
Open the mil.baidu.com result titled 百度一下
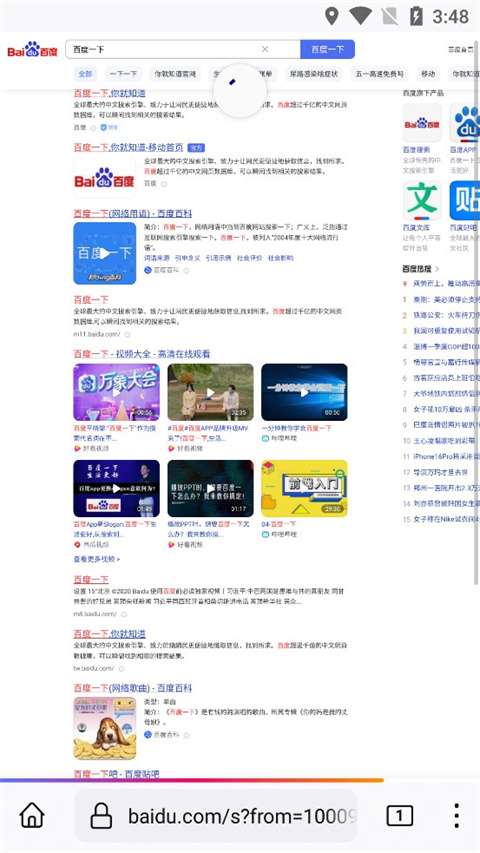pyautogui.click(x=91, y=579)
